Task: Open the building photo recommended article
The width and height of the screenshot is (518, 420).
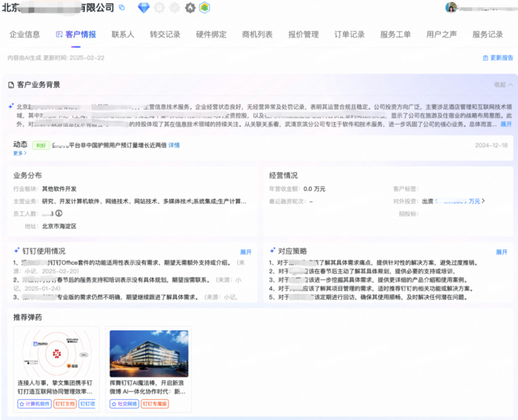Action: pyautogui.click(x=149, y=354)
